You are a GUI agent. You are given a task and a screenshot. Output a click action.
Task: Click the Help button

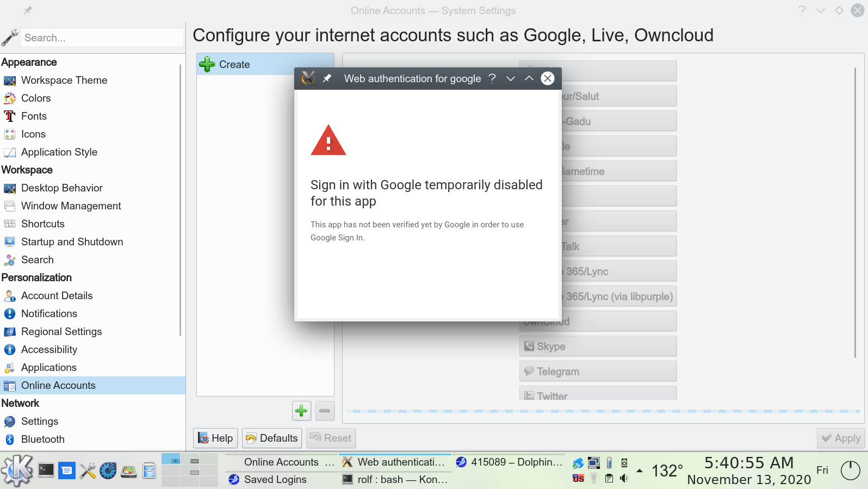(215, 438)
